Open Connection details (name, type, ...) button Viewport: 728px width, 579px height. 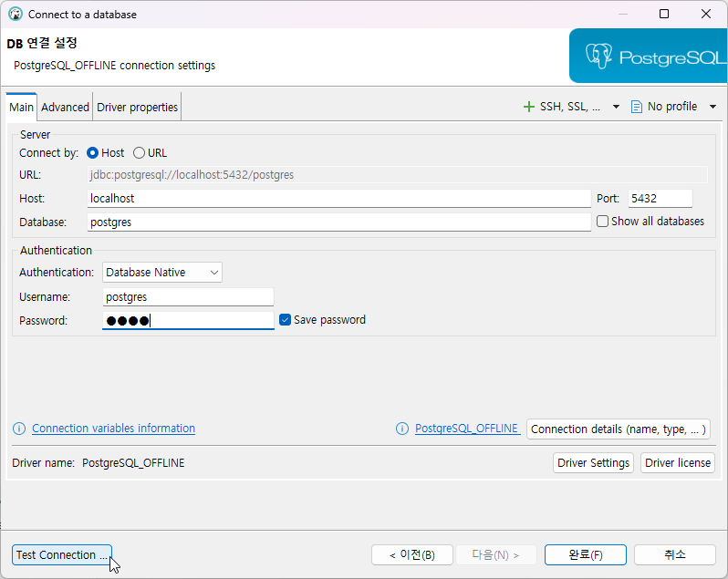[x=618, y=429]
